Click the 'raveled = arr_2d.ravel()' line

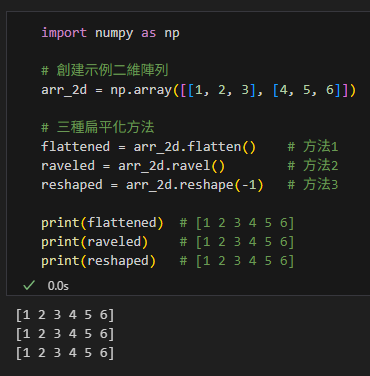(x=133, y=166)
